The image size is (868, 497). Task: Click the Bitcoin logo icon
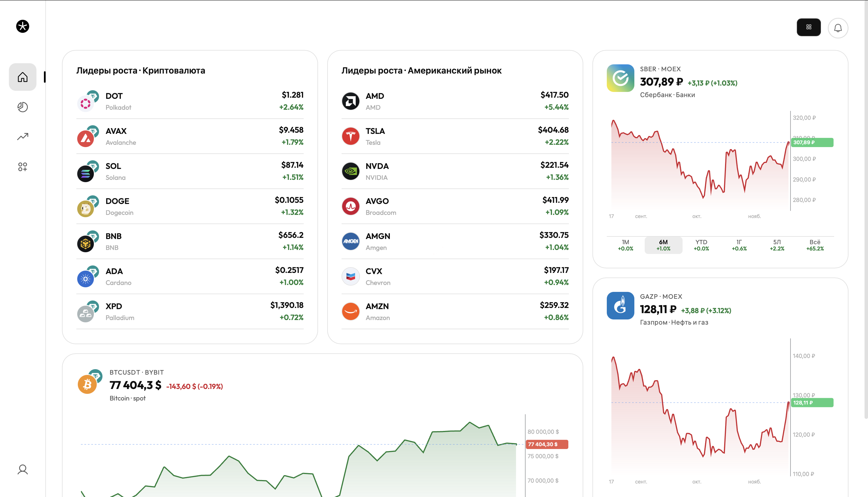[x=87, y=384]
